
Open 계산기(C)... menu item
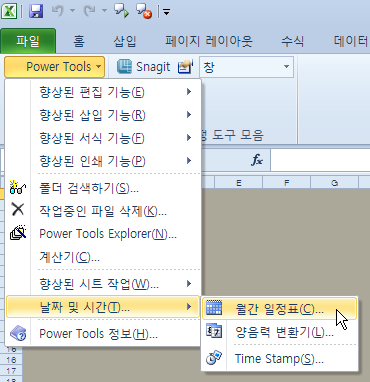point(103,257)
